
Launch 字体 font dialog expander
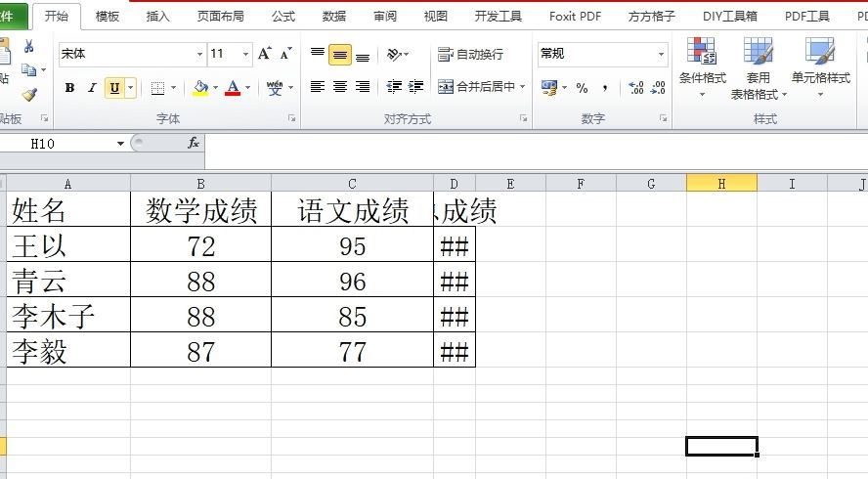coord(291,118)
